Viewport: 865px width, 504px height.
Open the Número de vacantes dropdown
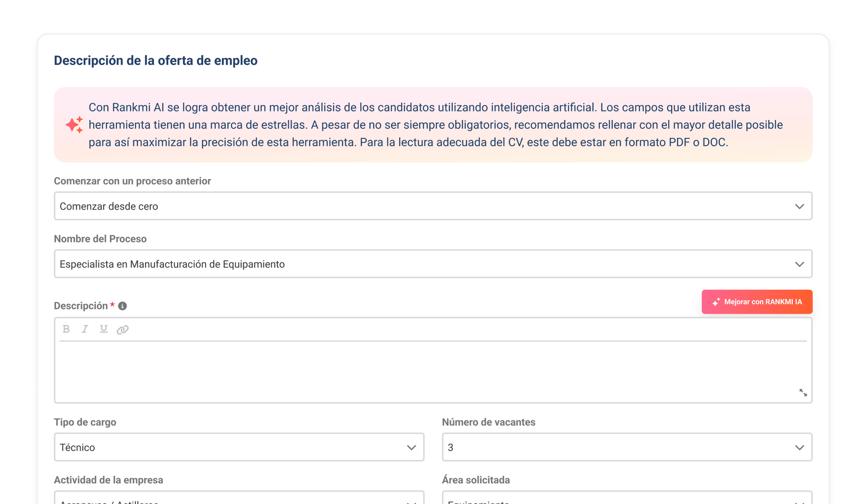pyautogui.click(x=627, y=447)
